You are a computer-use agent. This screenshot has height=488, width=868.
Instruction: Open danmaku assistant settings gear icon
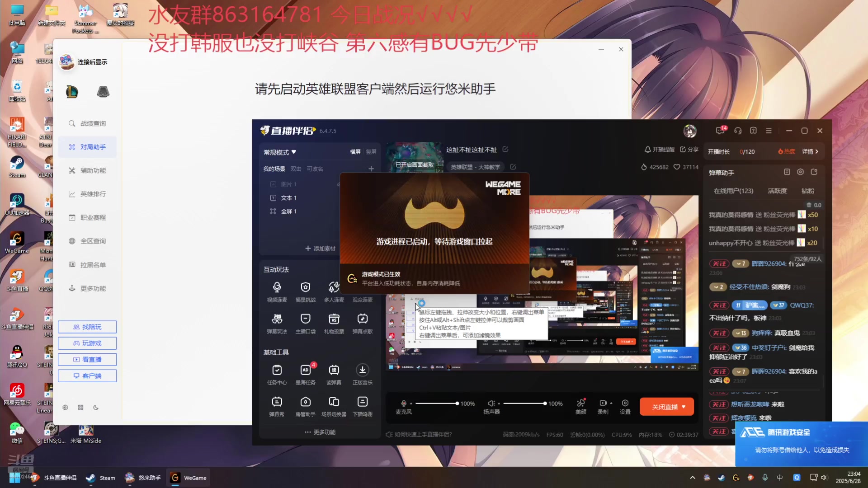[800, 172]
